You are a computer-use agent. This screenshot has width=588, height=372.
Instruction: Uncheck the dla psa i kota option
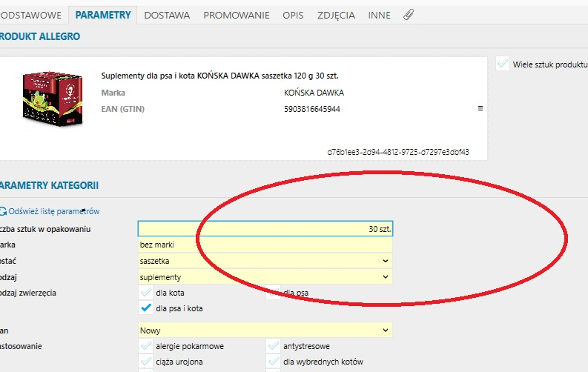(146, 308)
